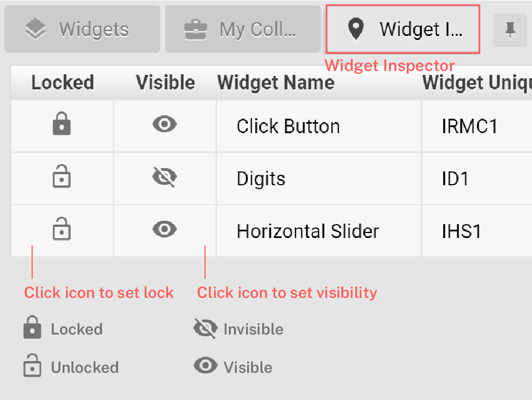
Task: Click the IHS1 unique ID cell
Action: (x=461, y=231)
